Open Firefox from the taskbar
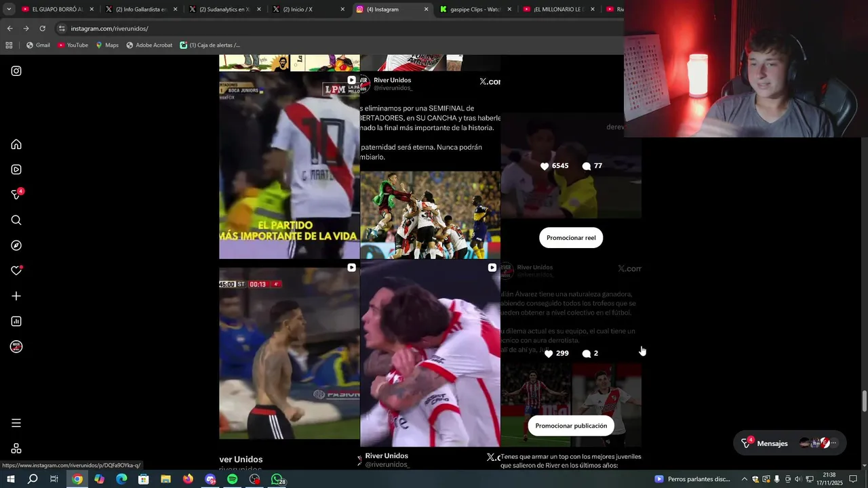 188,479
